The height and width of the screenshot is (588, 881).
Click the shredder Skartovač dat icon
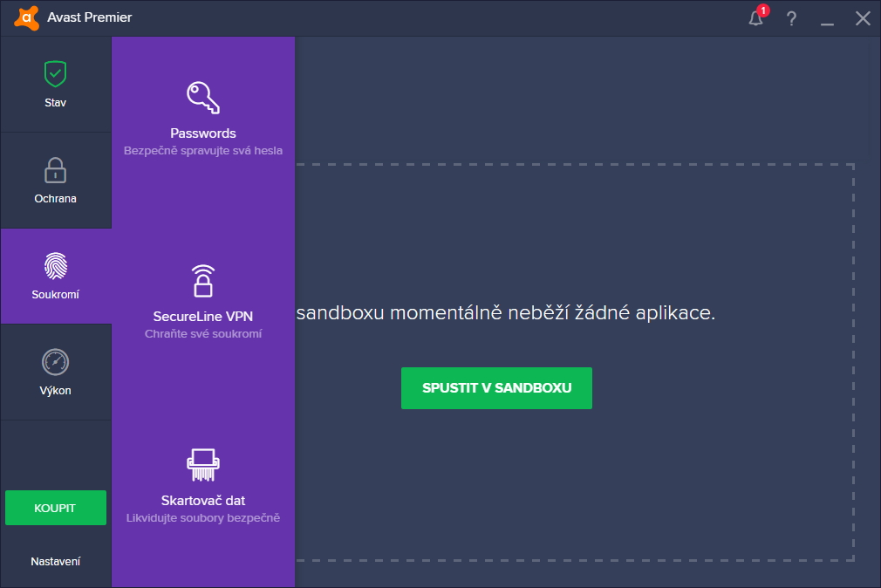[x=203, y=465]
